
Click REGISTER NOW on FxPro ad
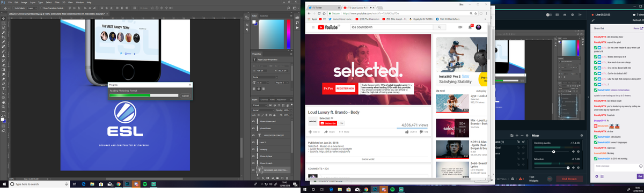pos(346,88)
